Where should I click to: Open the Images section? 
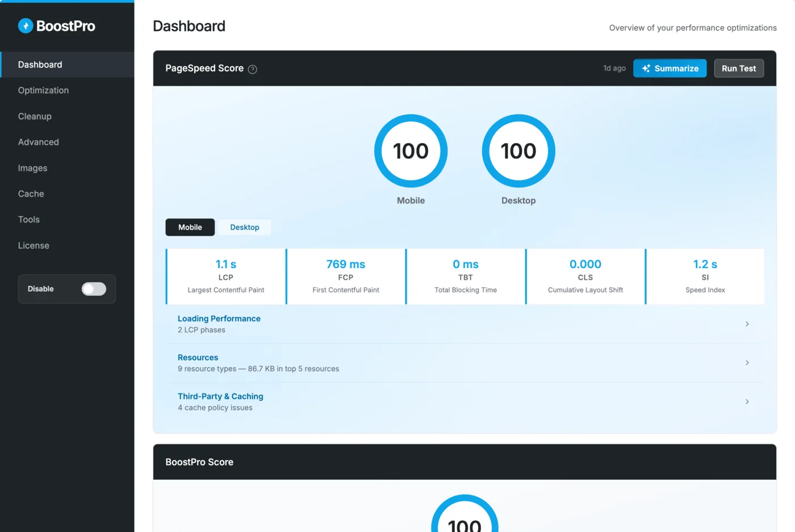(68, 168)
